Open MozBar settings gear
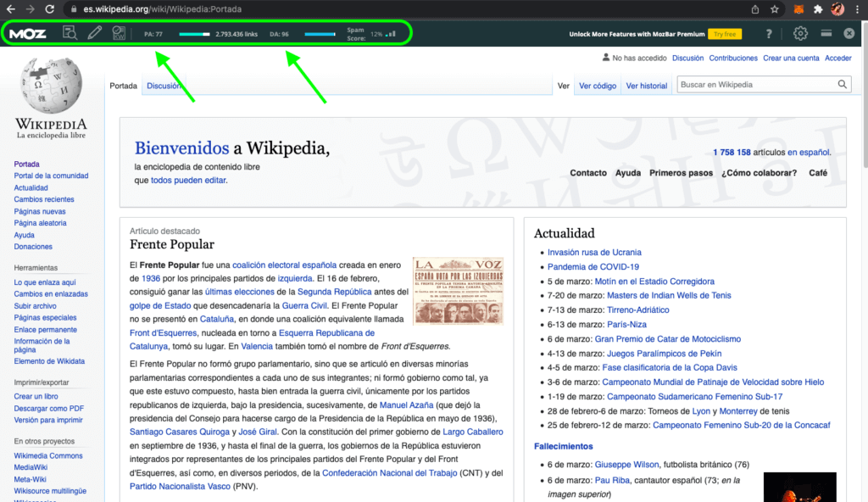Viewport: 868px width, 502px height. point(800,34)
